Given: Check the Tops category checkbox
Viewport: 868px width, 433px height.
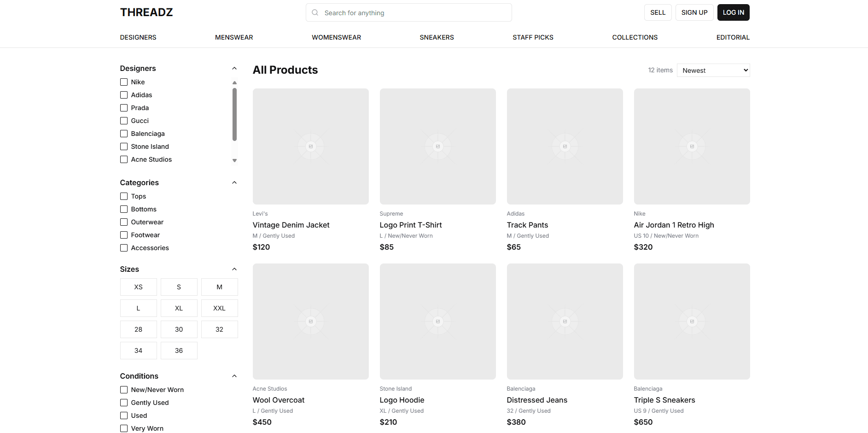Looking at the screenshot, I should tap(124, 196).
